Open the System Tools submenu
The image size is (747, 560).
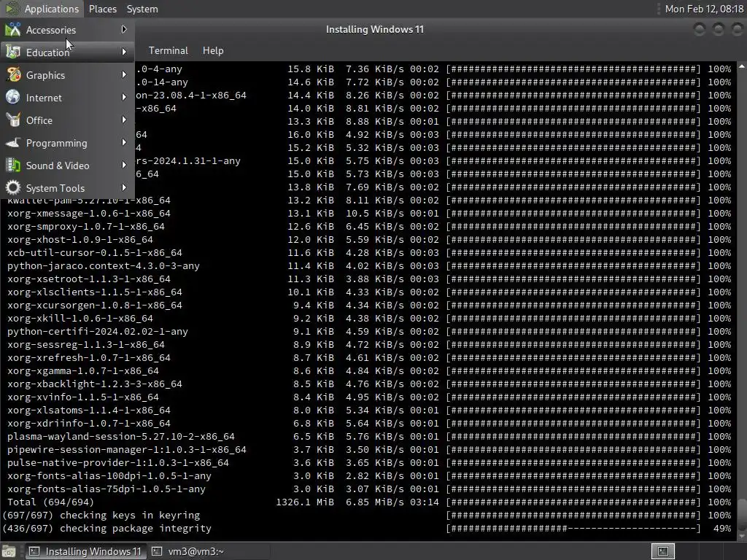click(x=67, y=188)
